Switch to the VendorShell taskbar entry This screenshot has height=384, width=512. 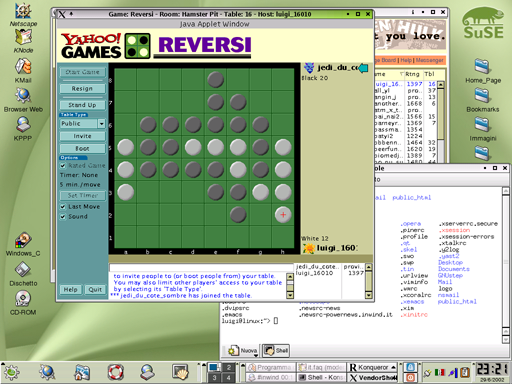point(373,378)
